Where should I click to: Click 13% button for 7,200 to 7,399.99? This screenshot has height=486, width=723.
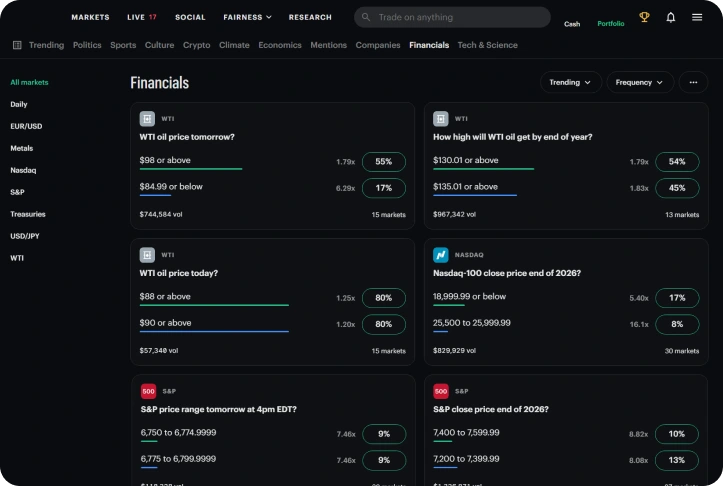pos(676,460)
